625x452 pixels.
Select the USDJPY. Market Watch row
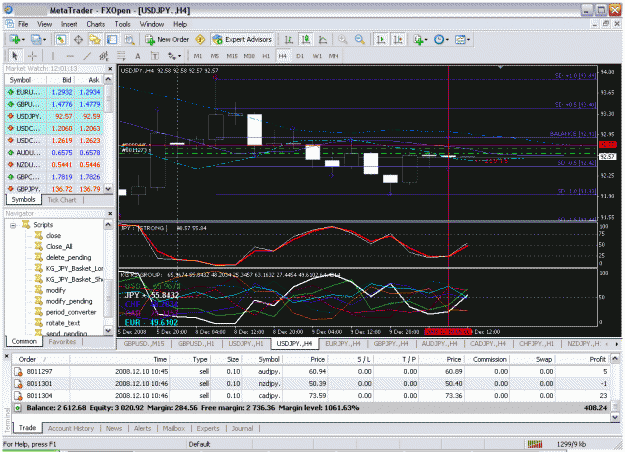55,116
